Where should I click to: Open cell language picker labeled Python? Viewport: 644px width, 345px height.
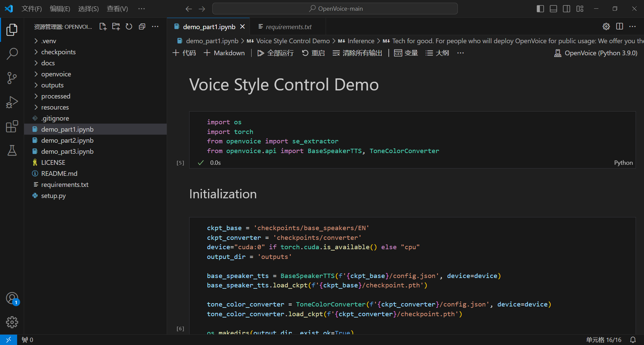623,163
